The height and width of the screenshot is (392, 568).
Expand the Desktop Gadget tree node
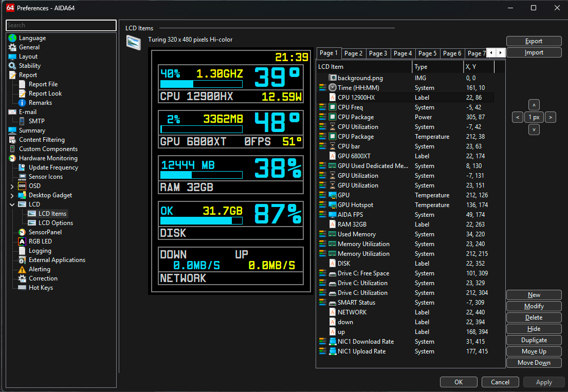12,195
